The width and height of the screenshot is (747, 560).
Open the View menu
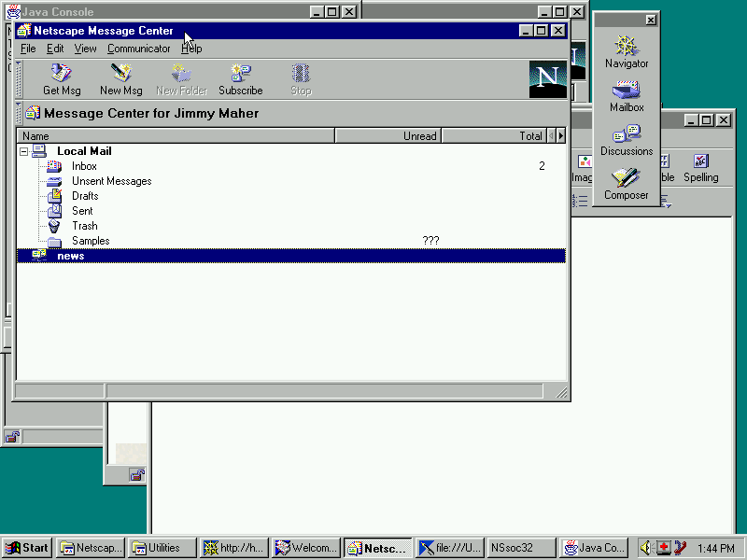point(85,49)
